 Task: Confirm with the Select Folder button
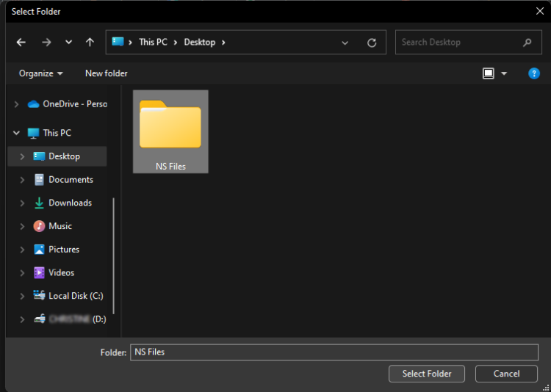pos(427,374)
